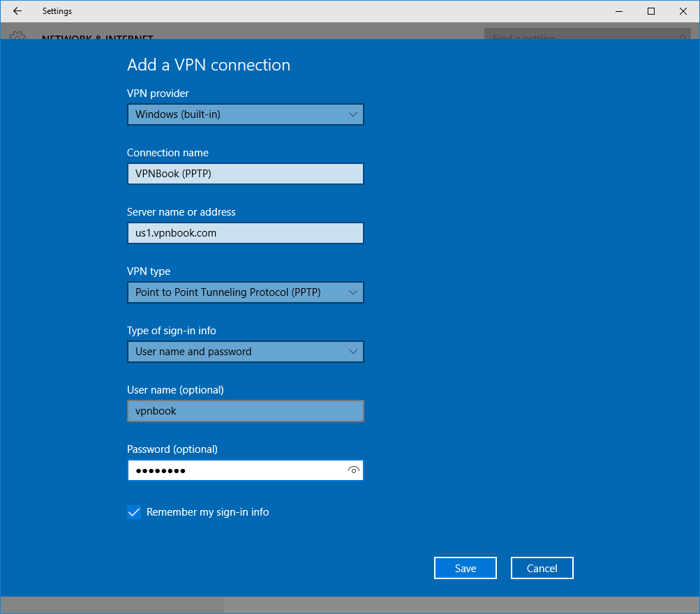Click the Server name or address field
Viewport: 700px width, 614px height.
click(x=244, y=232)
